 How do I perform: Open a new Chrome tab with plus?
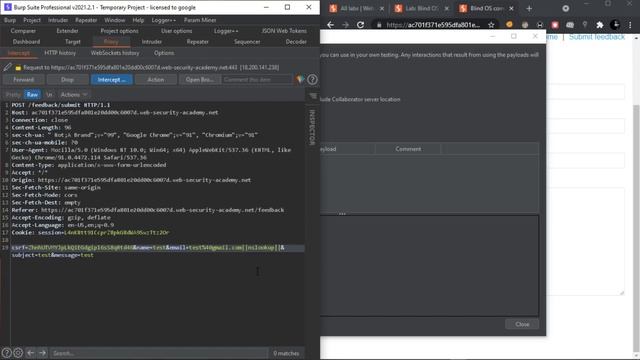[x=529, y=8]
